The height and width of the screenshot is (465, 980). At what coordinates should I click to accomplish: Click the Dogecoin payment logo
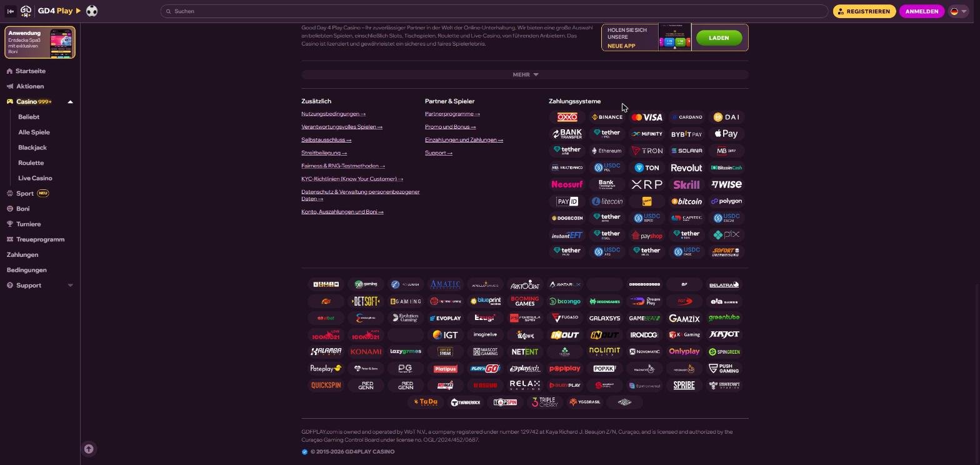coord(567,218)
